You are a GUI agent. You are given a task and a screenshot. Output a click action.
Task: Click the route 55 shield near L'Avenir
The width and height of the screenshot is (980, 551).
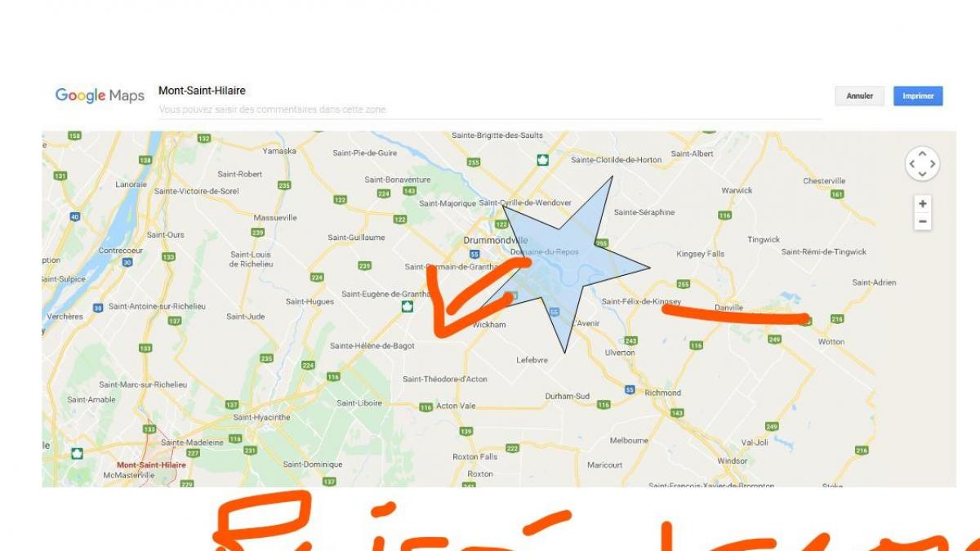tap(555, 312)
